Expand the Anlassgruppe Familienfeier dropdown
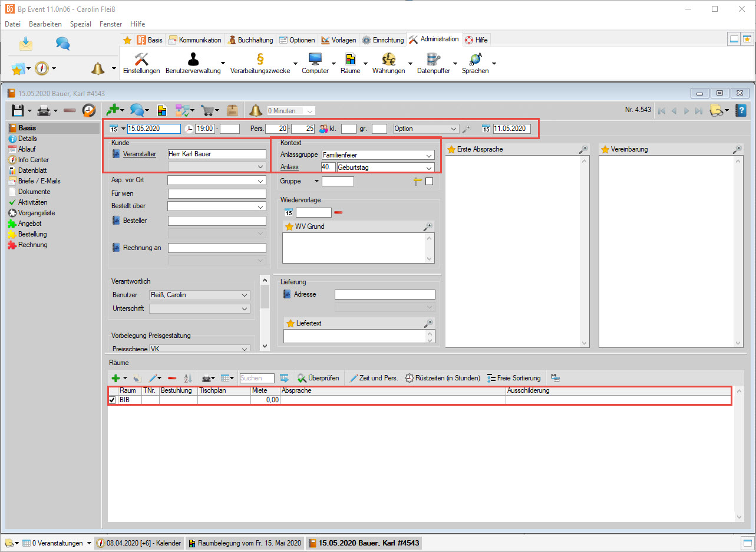This screenshot has height=552, width=756. click(x=429, y=155)
